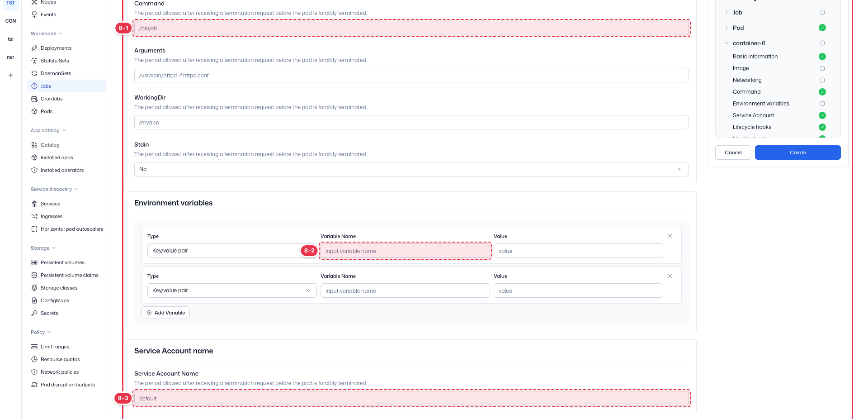Click the Secrets key icon

tap(34, 313)
